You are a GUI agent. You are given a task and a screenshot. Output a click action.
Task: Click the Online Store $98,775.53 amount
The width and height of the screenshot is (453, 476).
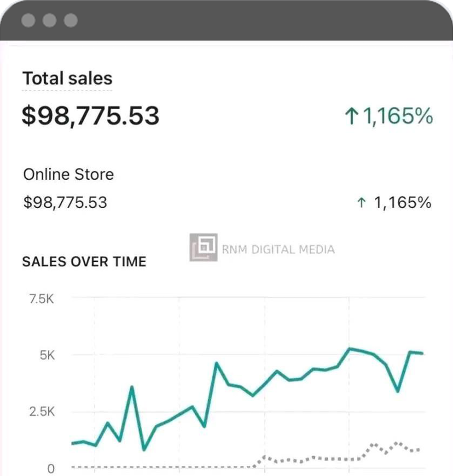tap(65, 202)
